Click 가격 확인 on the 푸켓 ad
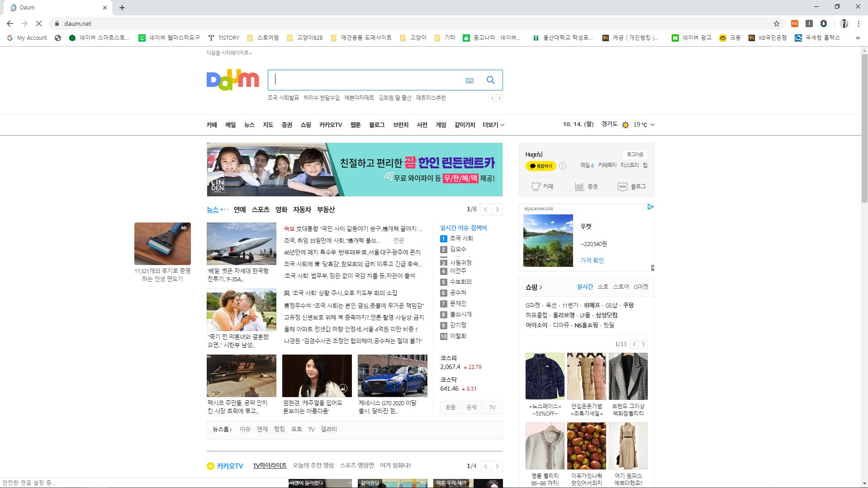The width and height of the screenshot is (868, 488). (x=592, y=261)
